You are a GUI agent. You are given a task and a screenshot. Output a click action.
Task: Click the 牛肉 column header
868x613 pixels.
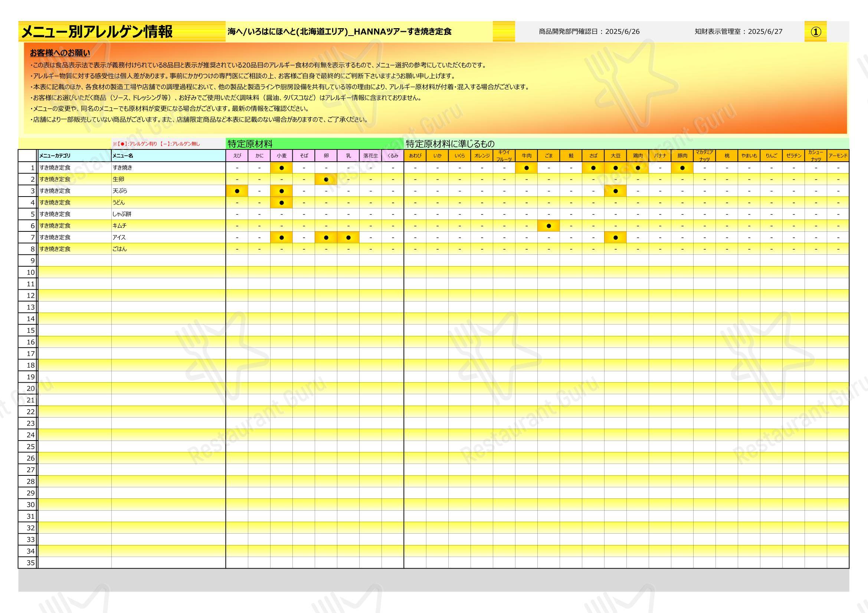tap(527, 156)
